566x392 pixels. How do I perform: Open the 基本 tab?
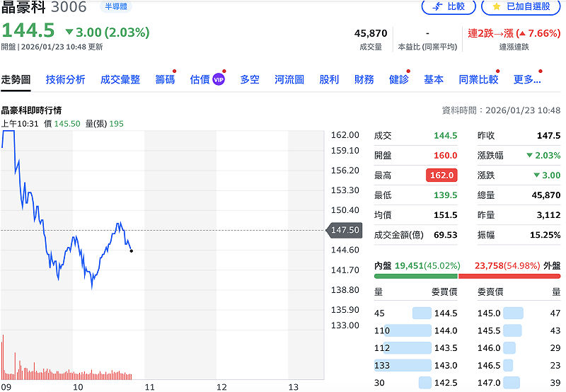point(434,79)
